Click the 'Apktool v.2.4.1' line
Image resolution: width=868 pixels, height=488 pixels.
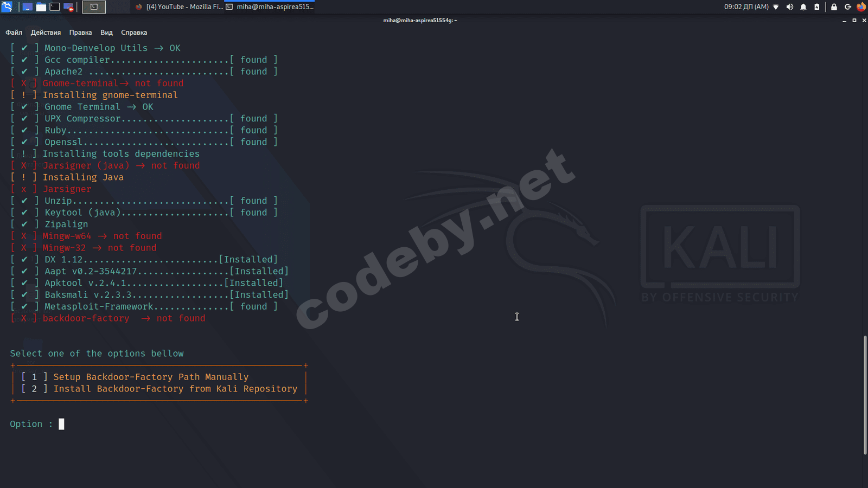click(x=146, y=283)
